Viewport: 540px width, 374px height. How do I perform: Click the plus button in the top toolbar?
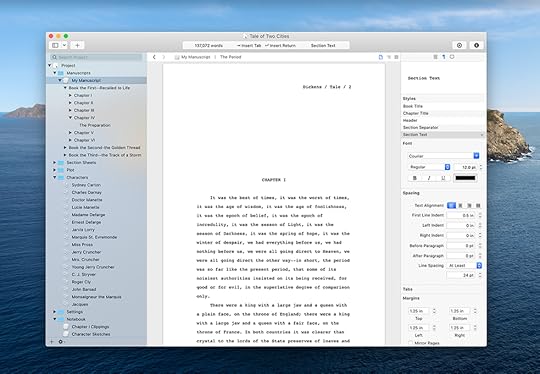(x=77, y=45)
